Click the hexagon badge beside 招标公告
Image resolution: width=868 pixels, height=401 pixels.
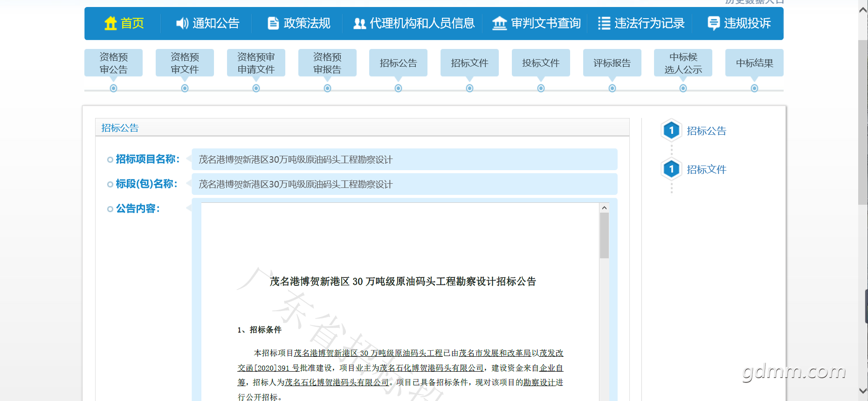[671, 131]
